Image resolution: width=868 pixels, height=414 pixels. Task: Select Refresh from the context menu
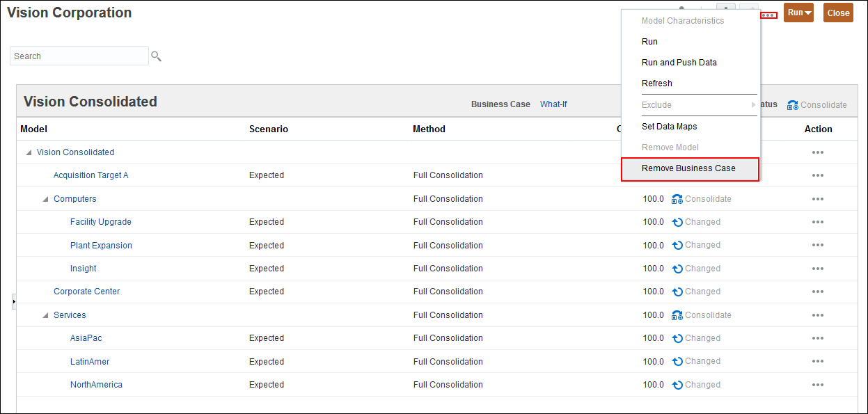pyautogui.click(x=656, y=83)
